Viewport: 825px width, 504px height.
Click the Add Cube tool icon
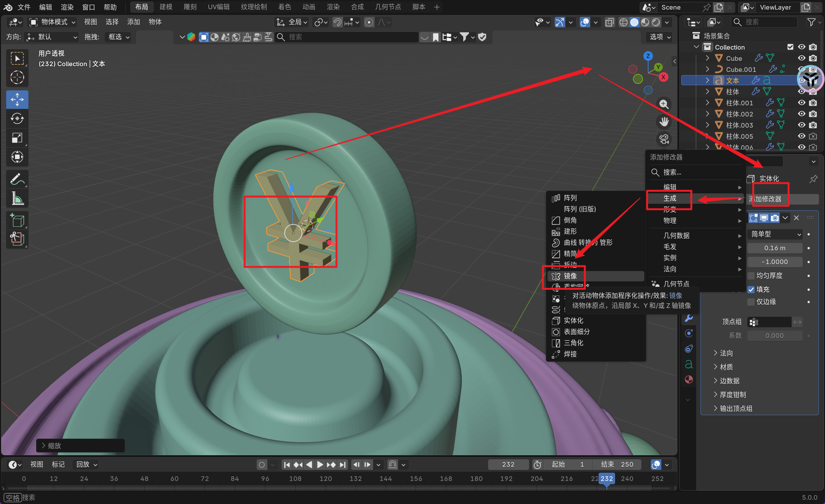click(x=17, y=221)
